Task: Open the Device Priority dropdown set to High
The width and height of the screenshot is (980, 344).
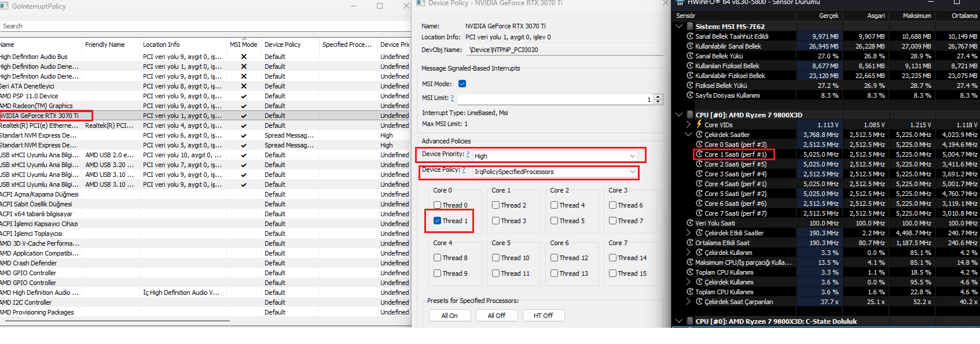Action: [x=556, y=156]
